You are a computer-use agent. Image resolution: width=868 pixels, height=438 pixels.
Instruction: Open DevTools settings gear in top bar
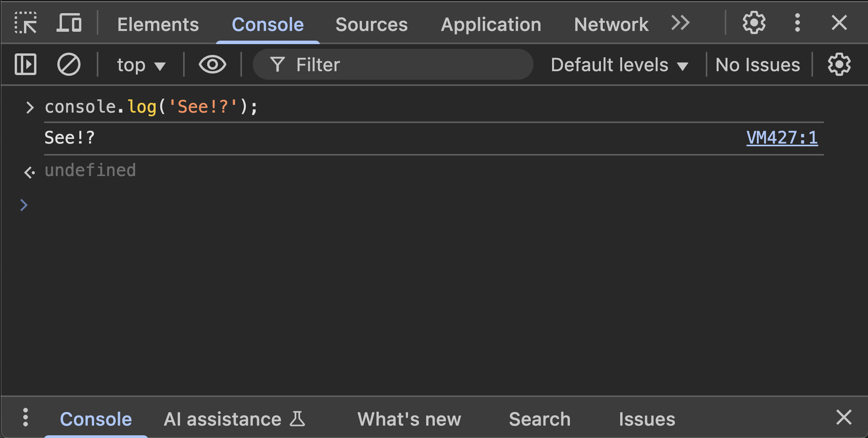pos(754,23)
